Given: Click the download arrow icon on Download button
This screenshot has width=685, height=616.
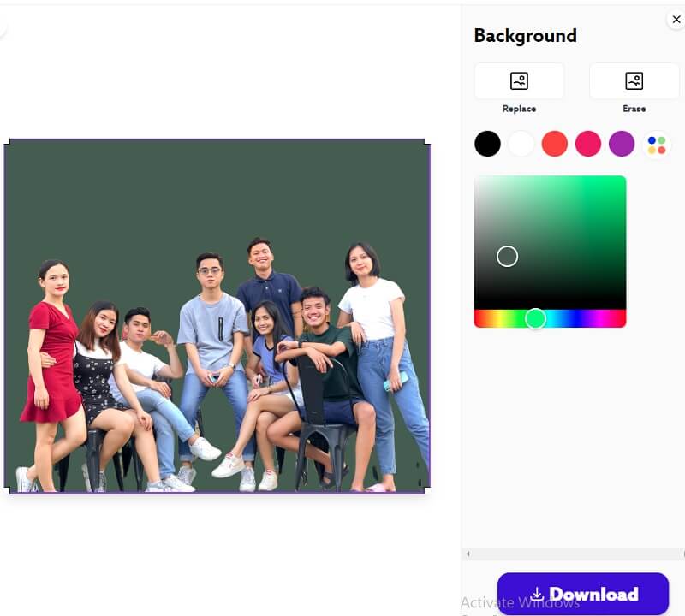Looking at the screenshot, I should (538, 593).
